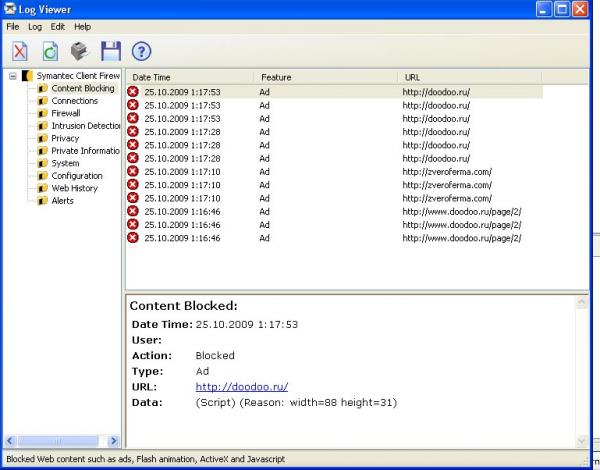This screenshot has width=600, height=470.
Task: Click the Symantec Client Firewall root icon
Action: 27,76
